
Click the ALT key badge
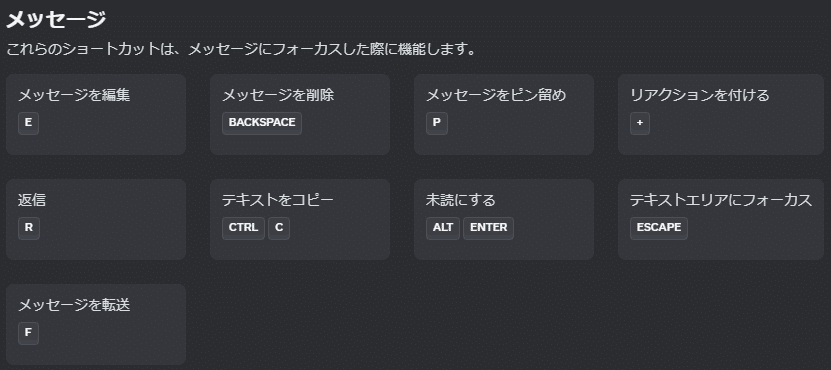pyautogui.click(x=443, y=228)
